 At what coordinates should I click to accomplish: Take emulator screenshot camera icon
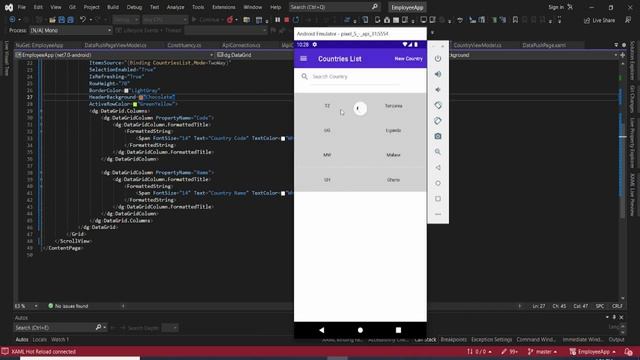tap(438, 136)
